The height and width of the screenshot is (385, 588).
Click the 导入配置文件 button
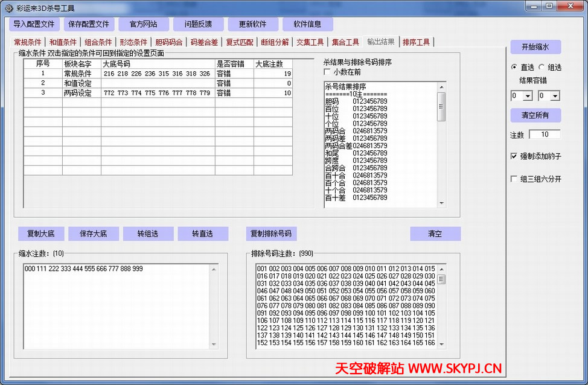click(34, 24)
